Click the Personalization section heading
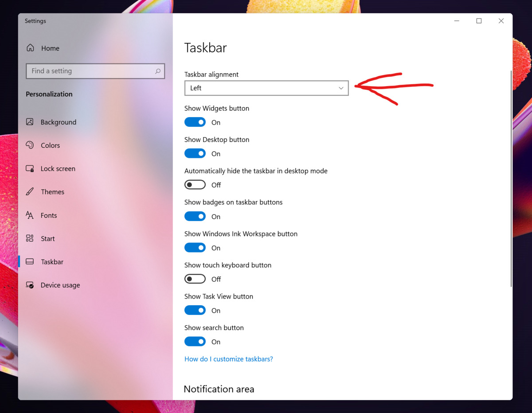532x413 pixels. tap(49, 94)
